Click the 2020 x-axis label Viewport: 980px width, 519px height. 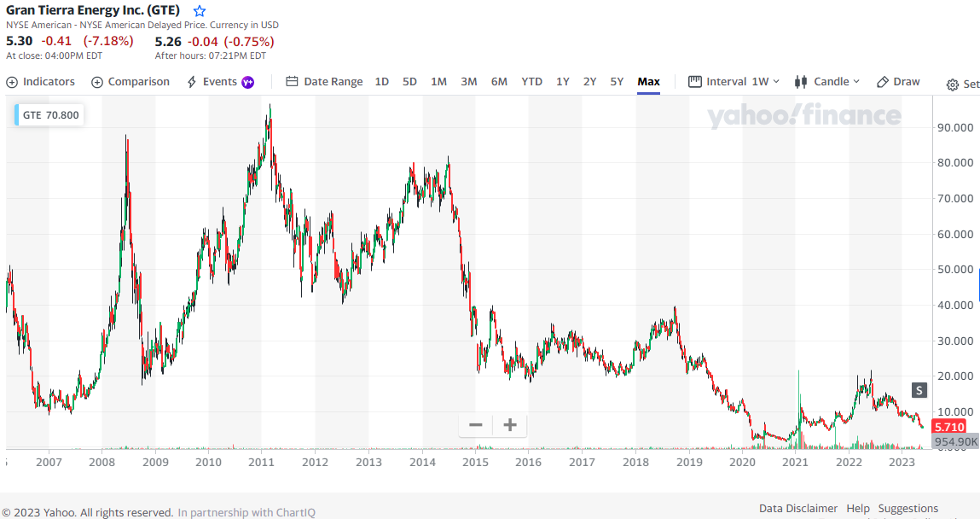tap(743, 462)
